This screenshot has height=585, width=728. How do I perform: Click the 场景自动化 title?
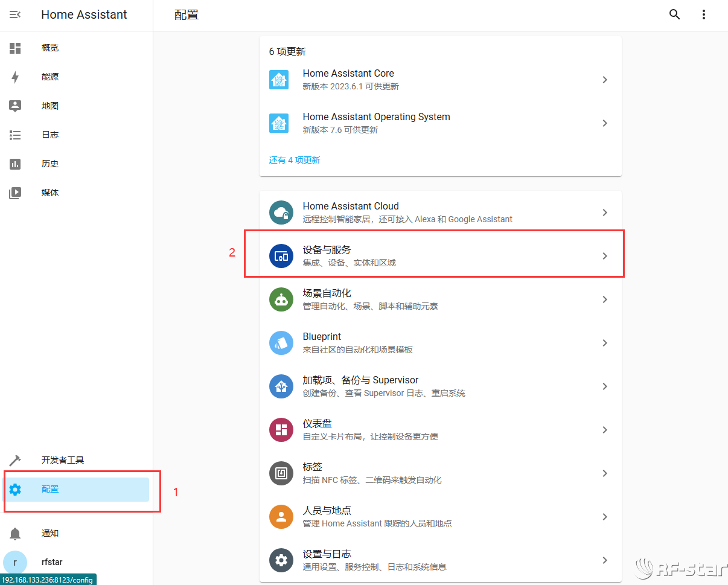327,293
